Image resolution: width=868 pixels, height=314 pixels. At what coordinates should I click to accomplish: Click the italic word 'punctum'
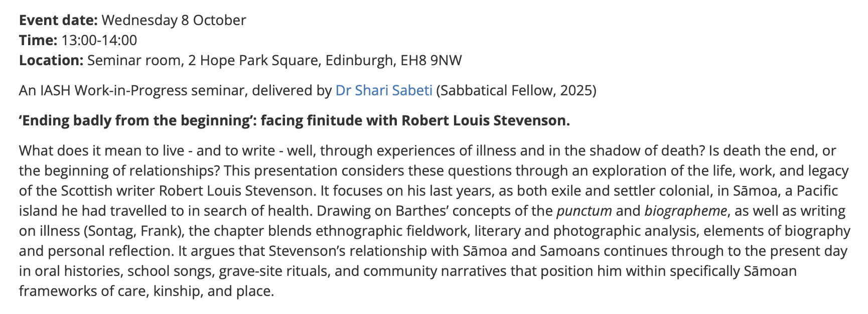(584, 211)
